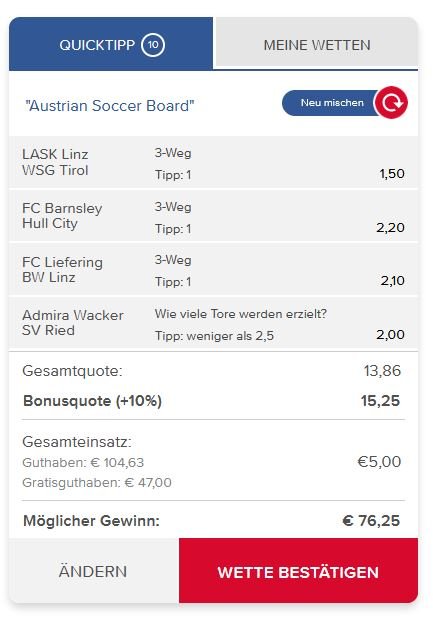Screen dimensions: 433x618
Task: Click the Tipp: weniger als 2,5 text
Action: [x=214, y=336]
